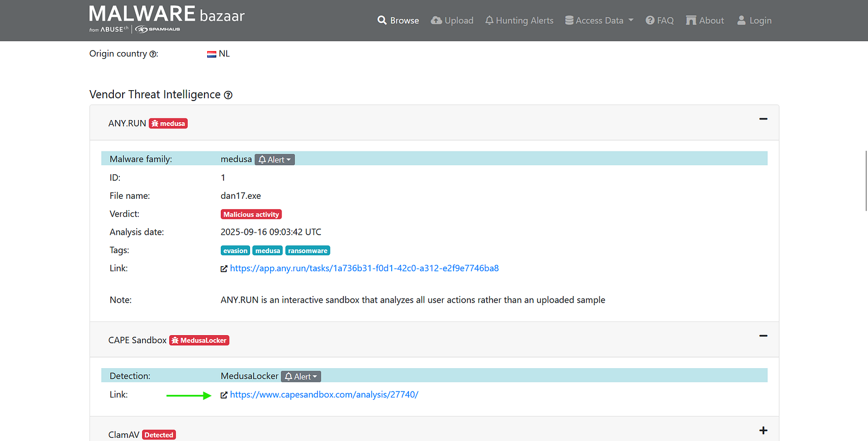Go to the Login page
This screenshot has width=868, height=441.
pos(754,21)
